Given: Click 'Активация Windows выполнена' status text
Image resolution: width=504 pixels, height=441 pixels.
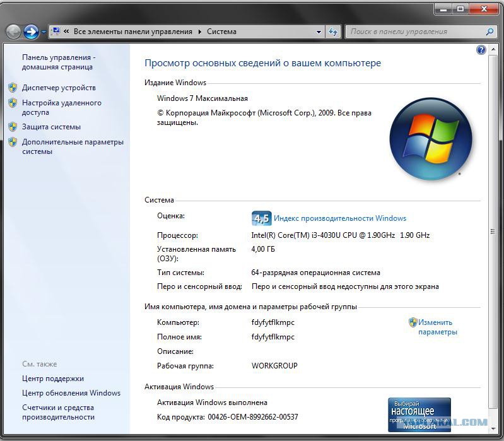Looking at the screenshot, I should click(x=212, y=403).
